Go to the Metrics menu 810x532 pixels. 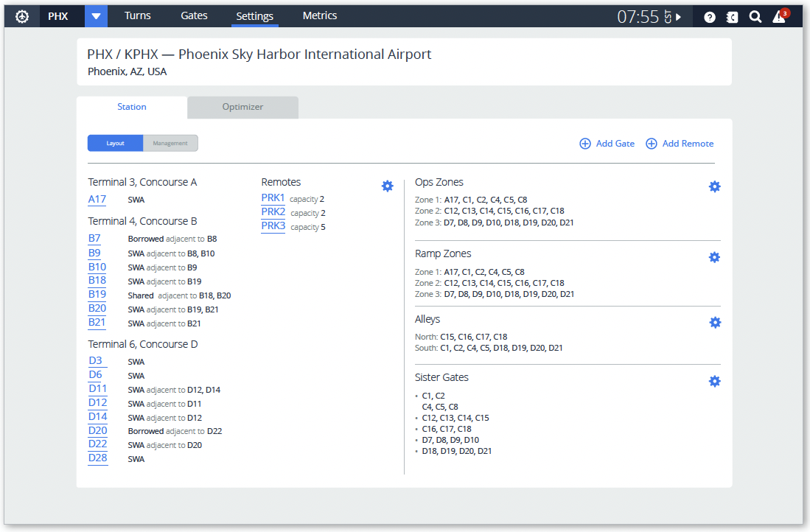tap(320, 15)
